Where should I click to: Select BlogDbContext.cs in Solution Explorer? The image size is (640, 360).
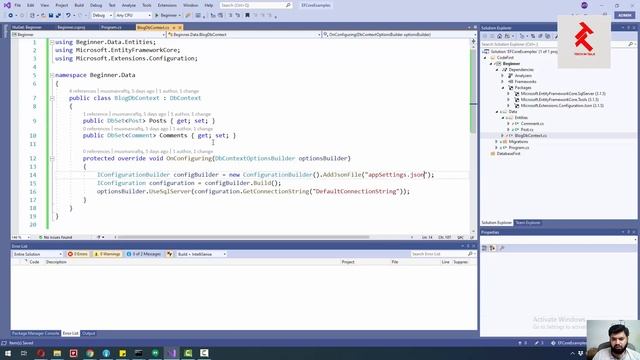(531, 136)
